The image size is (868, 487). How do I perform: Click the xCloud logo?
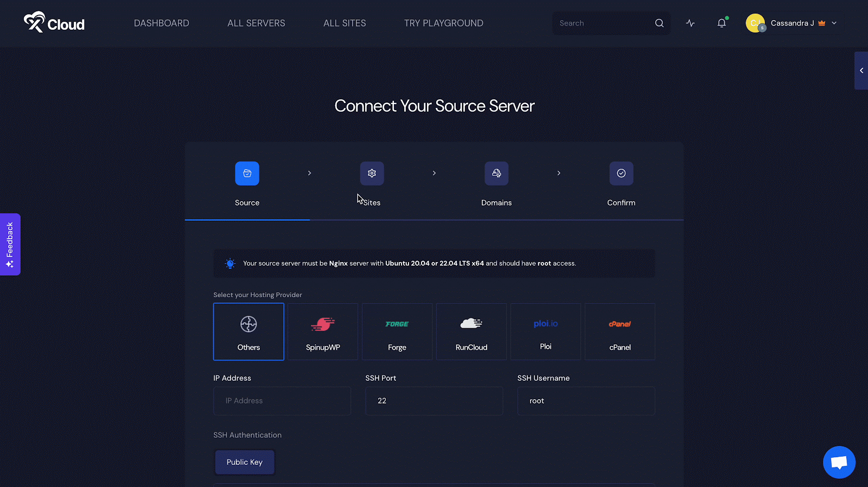[x=54, y=23]
